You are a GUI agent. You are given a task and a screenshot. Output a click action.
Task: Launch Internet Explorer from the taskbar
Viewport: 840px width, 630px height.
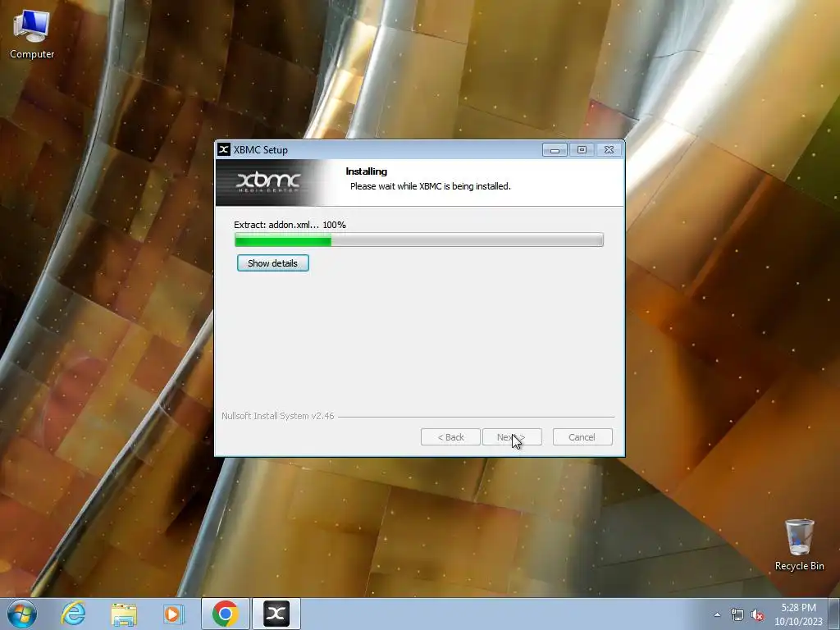(x=73, y=614)
